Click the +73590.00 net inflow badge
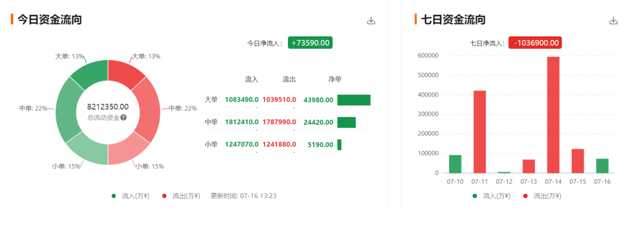 tap(310, 43)
